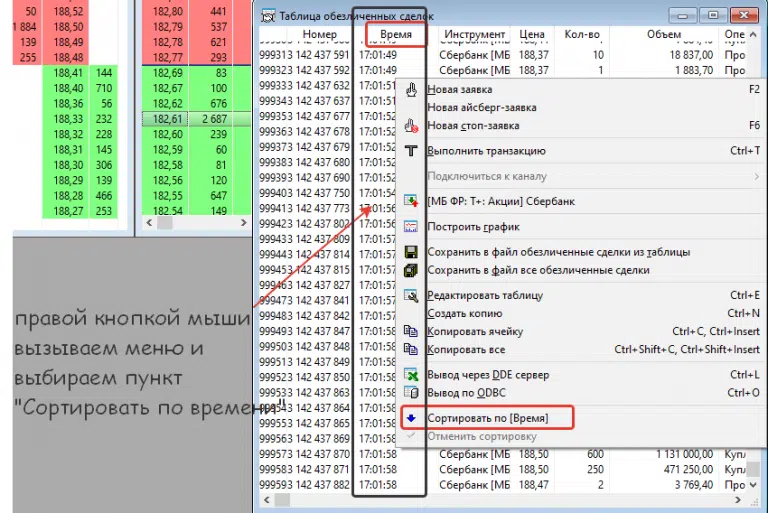Click the stop-order hand icon for Новая стоп-заявка
This screenshot has width=768, height=513.
point(411,126)
